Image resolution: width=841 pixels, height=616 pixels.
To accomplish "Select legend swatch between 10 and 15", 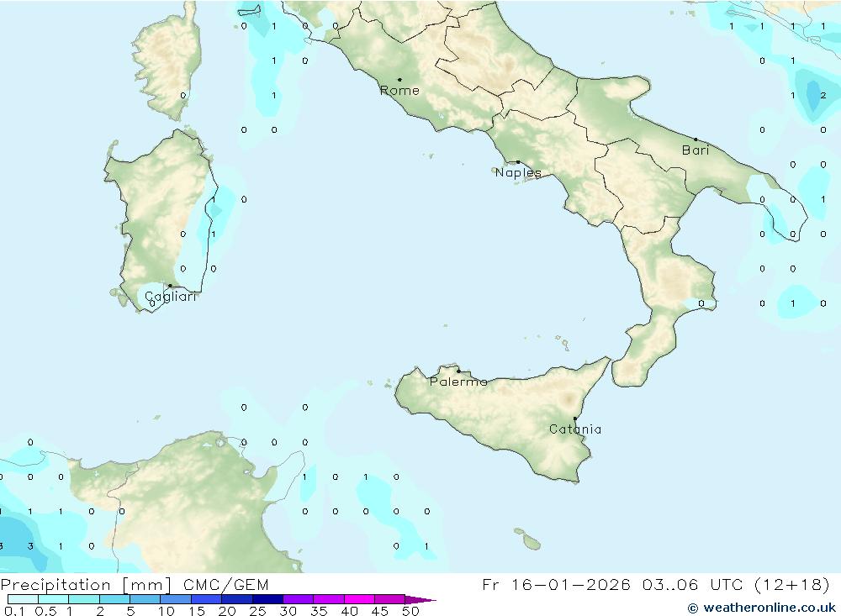I will click(176, 599).
